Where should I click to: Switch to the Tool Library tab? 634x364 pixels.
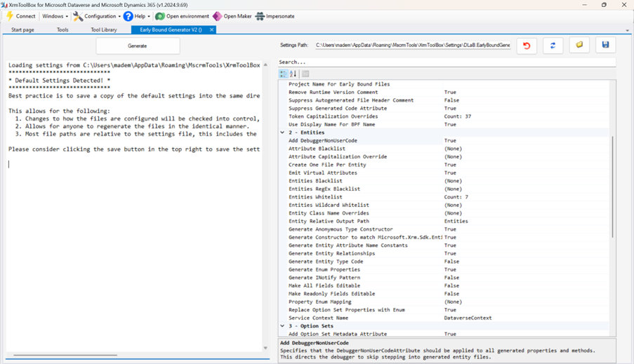pyautogui.click(x=104, y=30)
